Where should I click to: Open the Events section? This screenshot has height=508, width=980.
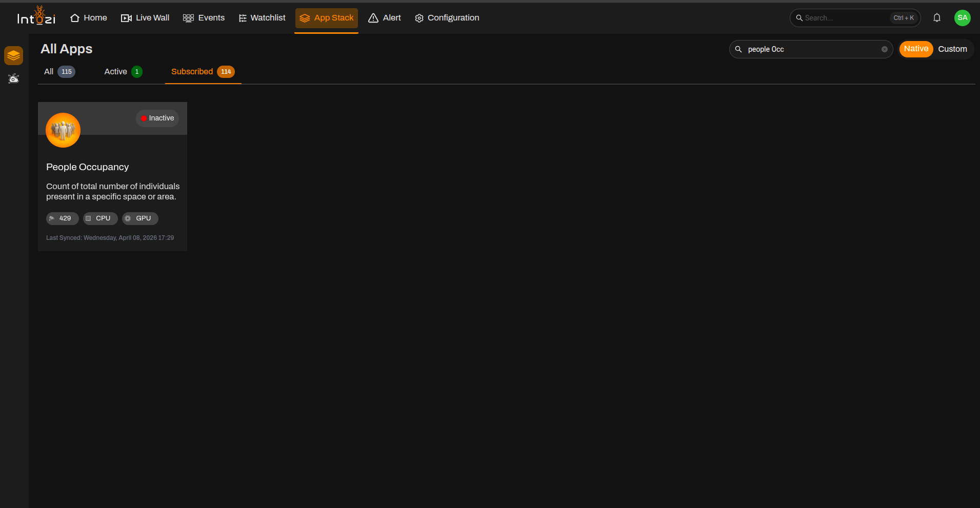(204, 18)
